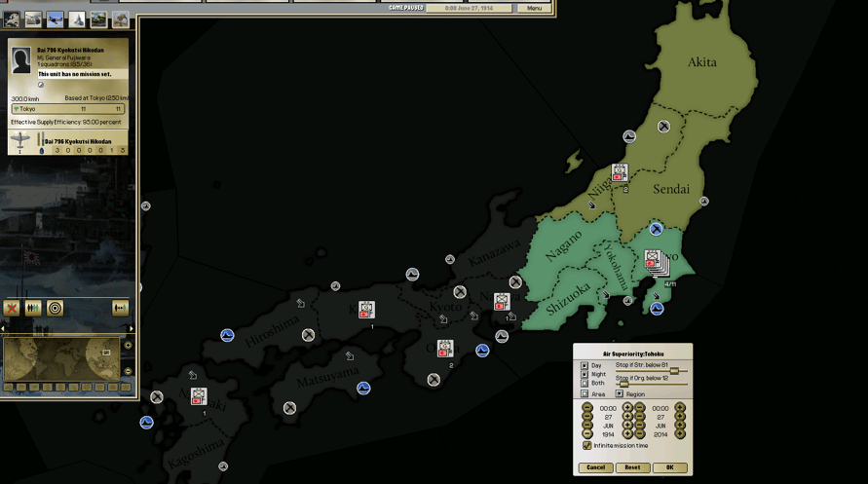This screenshot has height=484, width=868.
Task: Click the airbase icon near Hiroshima
Action: click(x=309, y=335)
